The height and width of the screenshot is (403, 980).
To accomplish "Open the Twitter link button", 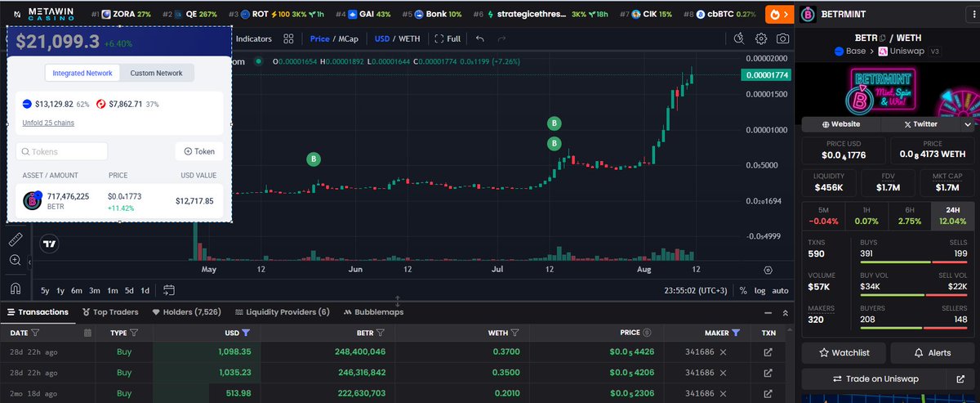I will pos(920,124).
